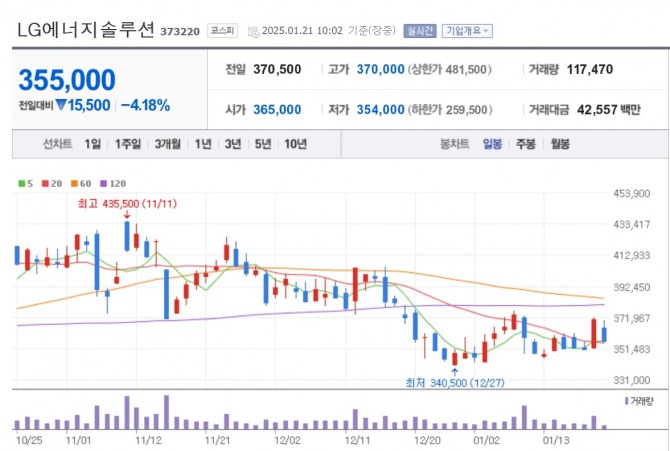This screenshot has width=670, height=451.
Task: Open the 기업개요 dropdown
Action: coord(467,31)
